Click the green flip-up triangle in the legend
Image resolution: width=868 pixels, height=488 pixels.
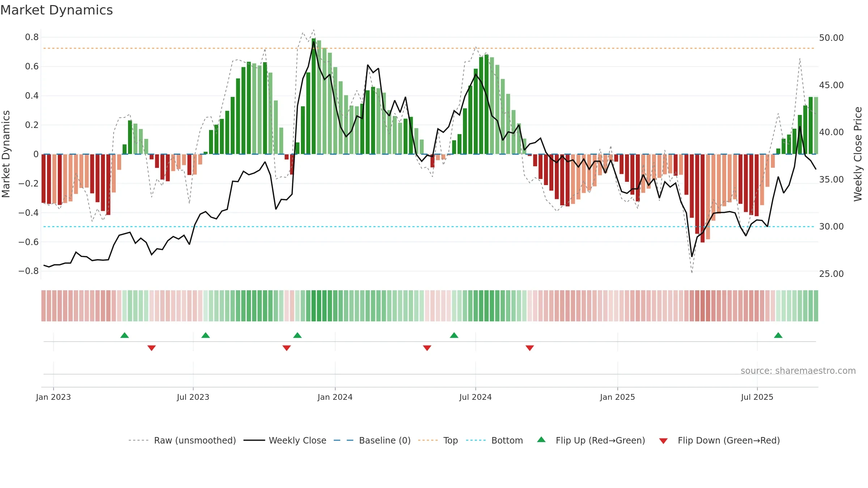click(541, 440)
